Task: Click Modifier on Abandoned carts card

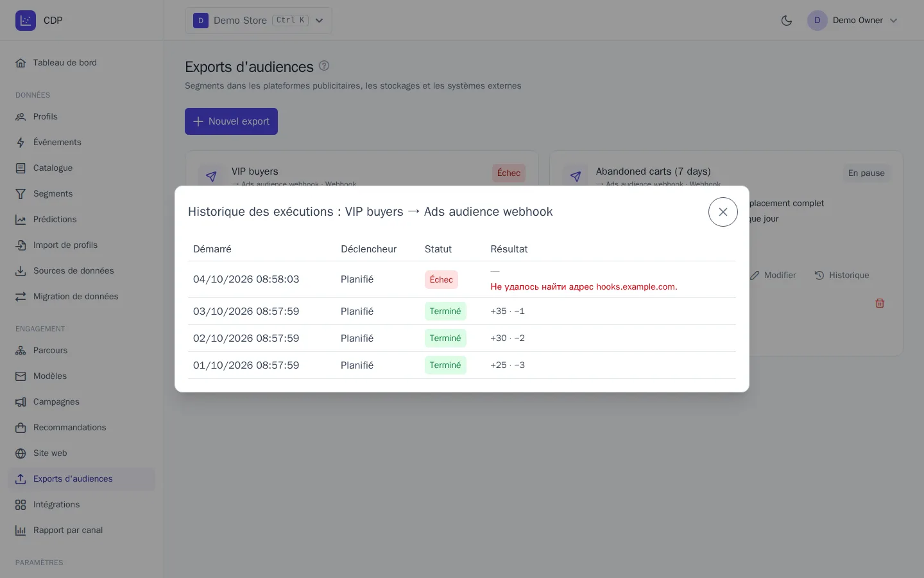Action: (773, 276)
